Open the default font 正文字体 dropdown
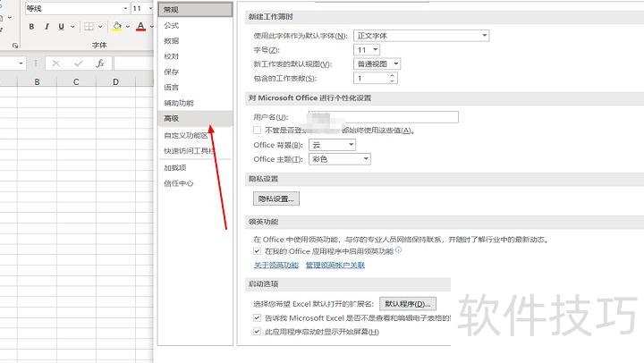 421,36
